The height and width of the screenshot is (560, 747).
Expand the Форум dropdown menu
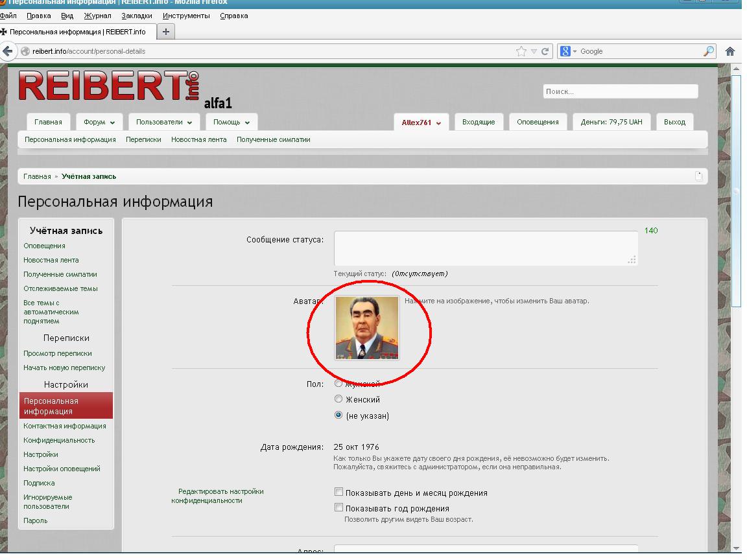[99, 122]
